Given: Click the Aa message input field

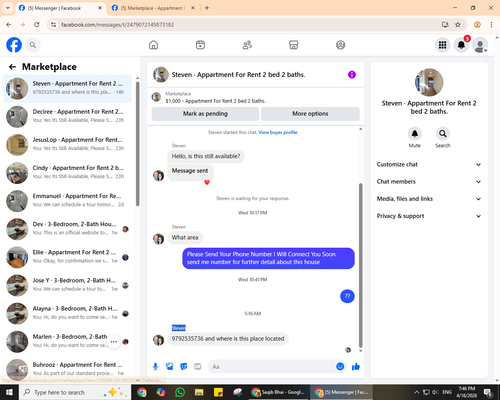Looking at the screenshot, I should [272, 367].
